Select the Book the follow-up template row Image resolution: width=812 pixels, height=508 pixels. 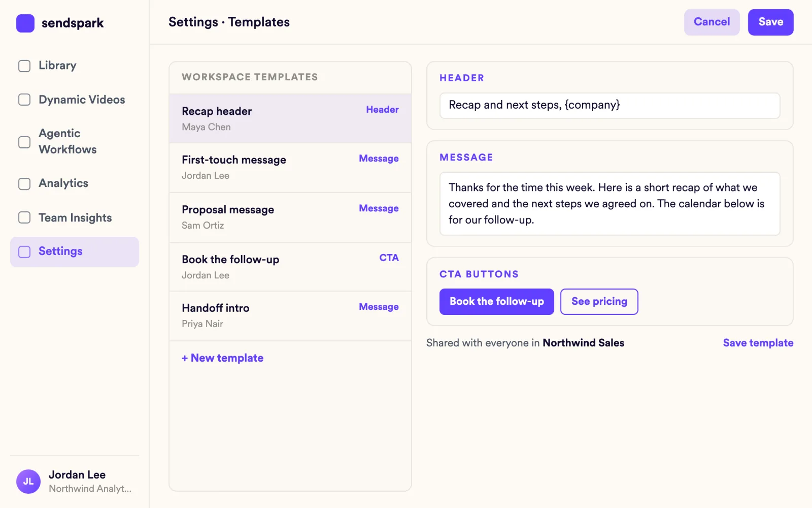pos(290,267)
